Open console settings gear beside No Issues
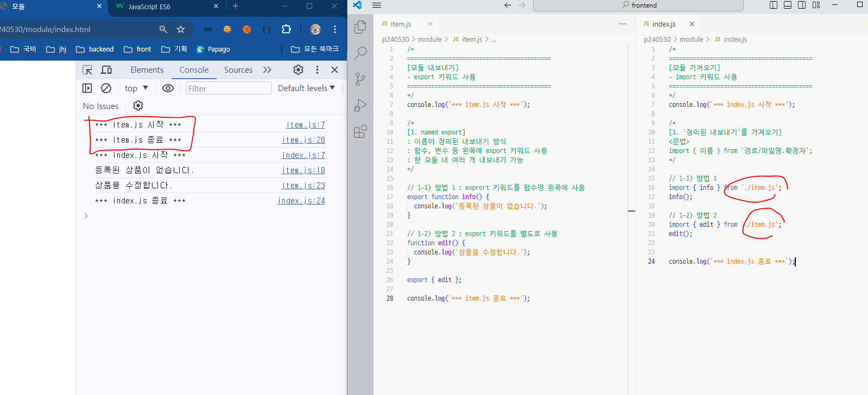The width and height of the screenshot is (868, 395). (138, 106)
